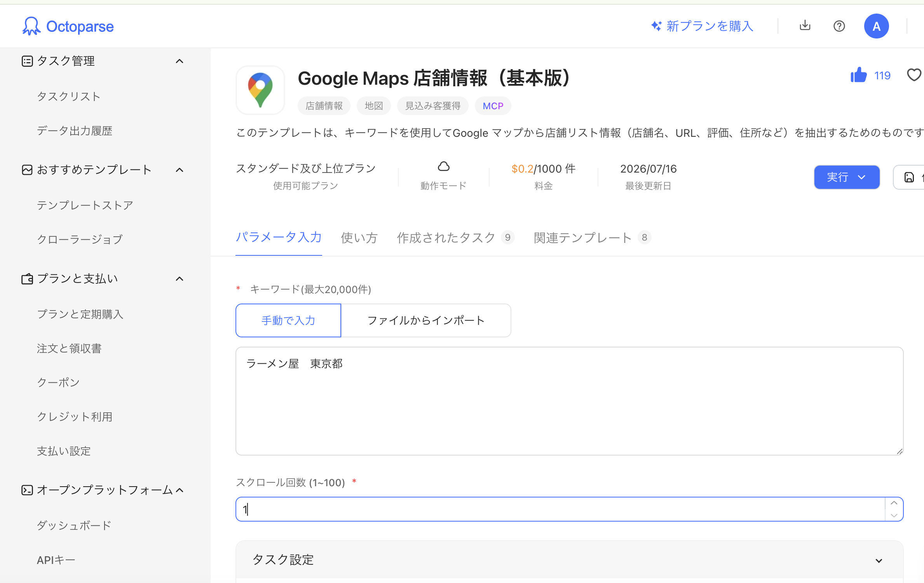Click the heart favorite icon
Image resolution: width=924 pixels, height=583 pixels.
pyautogui.click(x=914, y=75)
